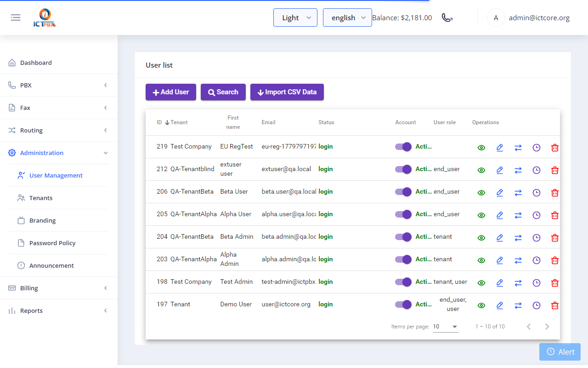Edit user 205 Alpha User
The width and height of the screenshot is (588, 368).
click(500, 215)
